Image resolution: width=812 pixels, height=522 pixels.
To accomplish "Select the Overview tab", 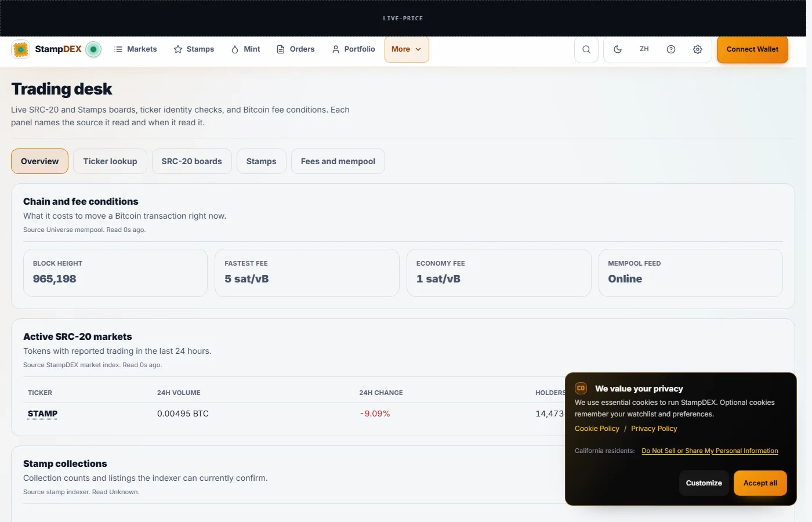I will pyautogui.click(x=39, y=161).
